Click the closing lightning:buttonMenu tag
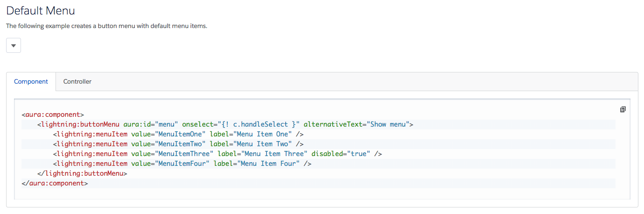Viewport: 644px width, 214px height. [82, 173]
